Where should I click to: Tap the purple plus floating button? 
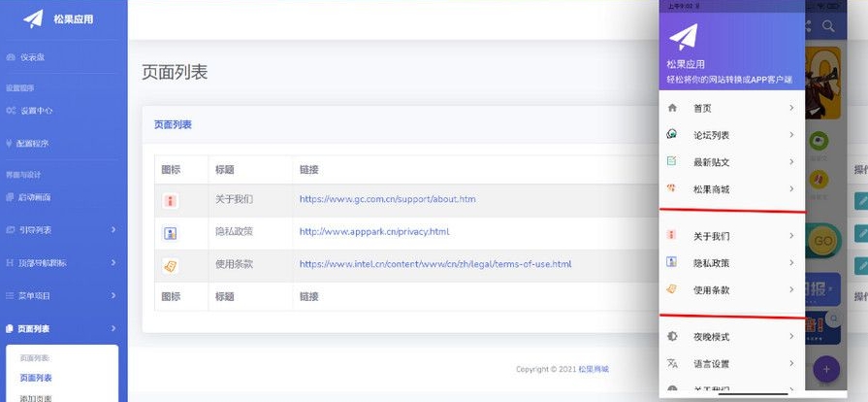[x=826, y=369]
